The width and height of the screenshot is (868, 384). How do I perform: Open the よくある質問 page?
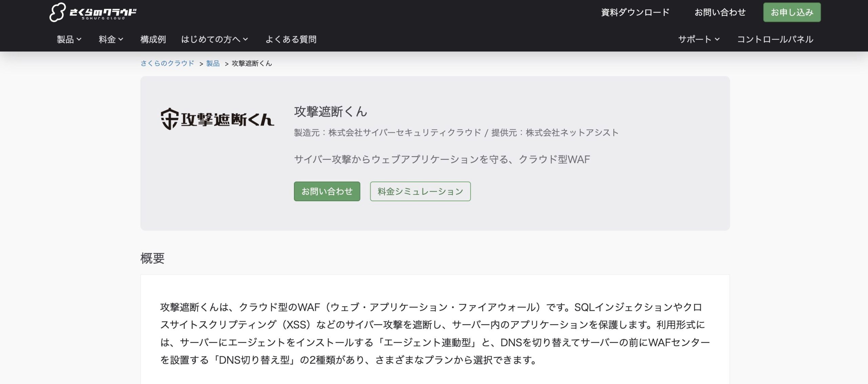coord(291,39)
